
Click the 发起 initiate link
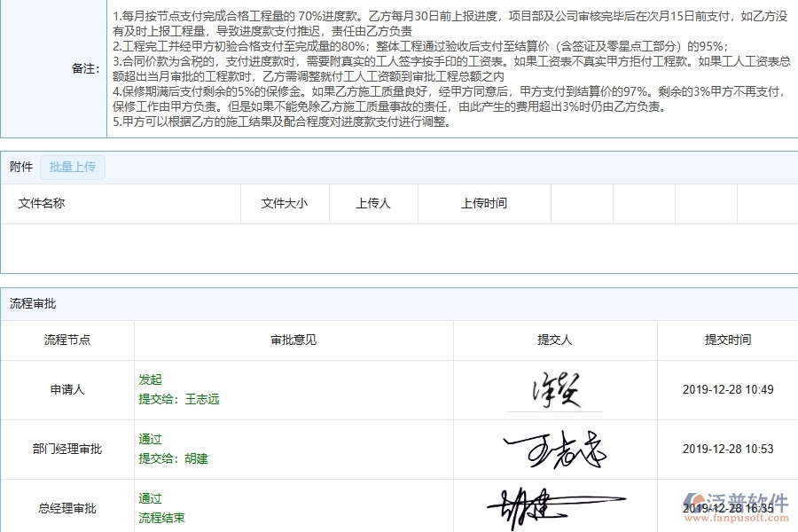tap(151, 379)
